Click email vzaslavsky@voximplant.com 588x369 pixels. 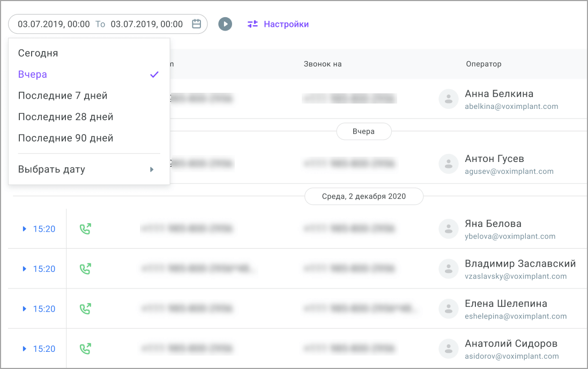pos(516,276)
